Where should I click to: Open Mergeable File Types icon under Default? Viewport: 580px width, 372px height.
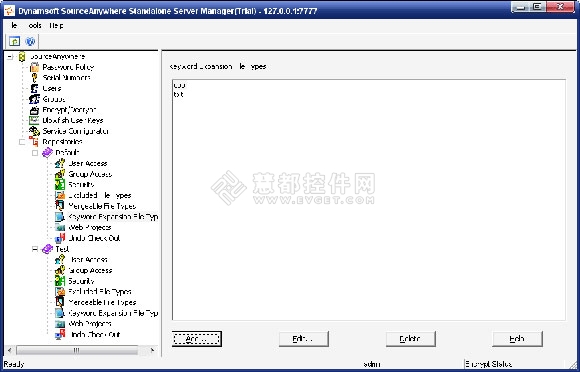60,206
